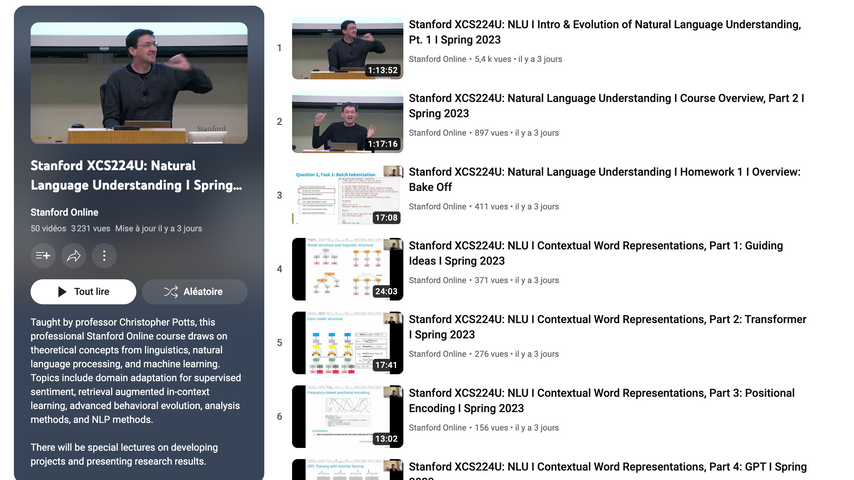This screenshot has width=854, height=480.
Task: Open thumbnail of Part 3 Positional Encoding video
Action: click(x=347, y=416)
